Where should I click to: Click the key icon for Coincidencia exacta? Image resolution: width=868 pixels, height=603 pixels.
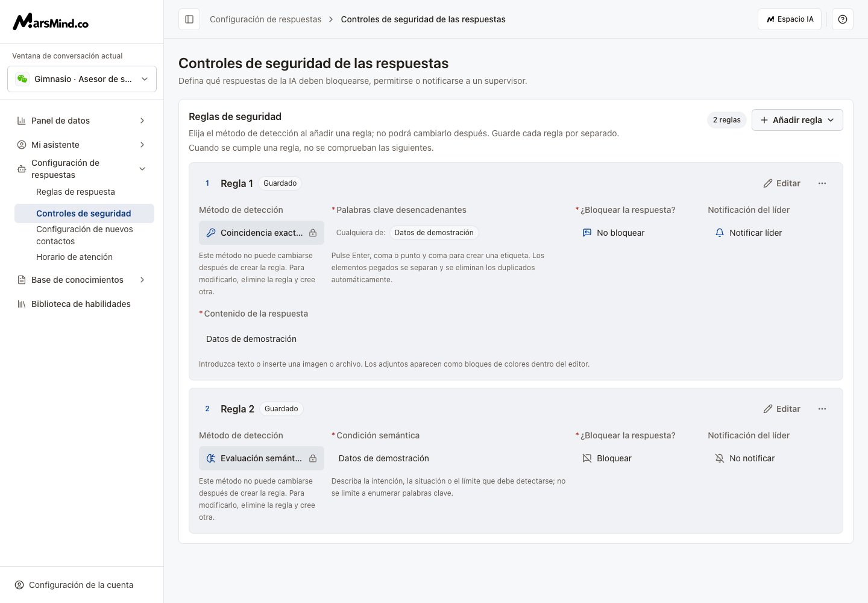click(211, 233)
